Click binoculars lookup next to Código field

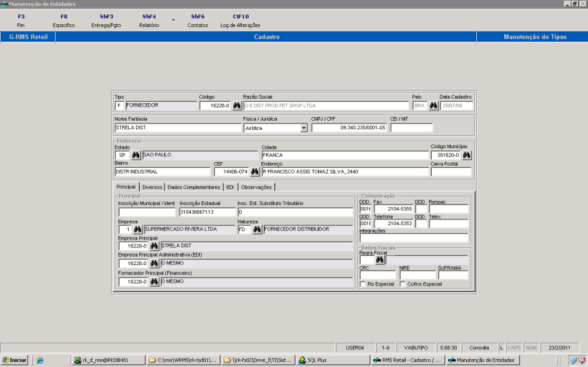tap(237, 106)
